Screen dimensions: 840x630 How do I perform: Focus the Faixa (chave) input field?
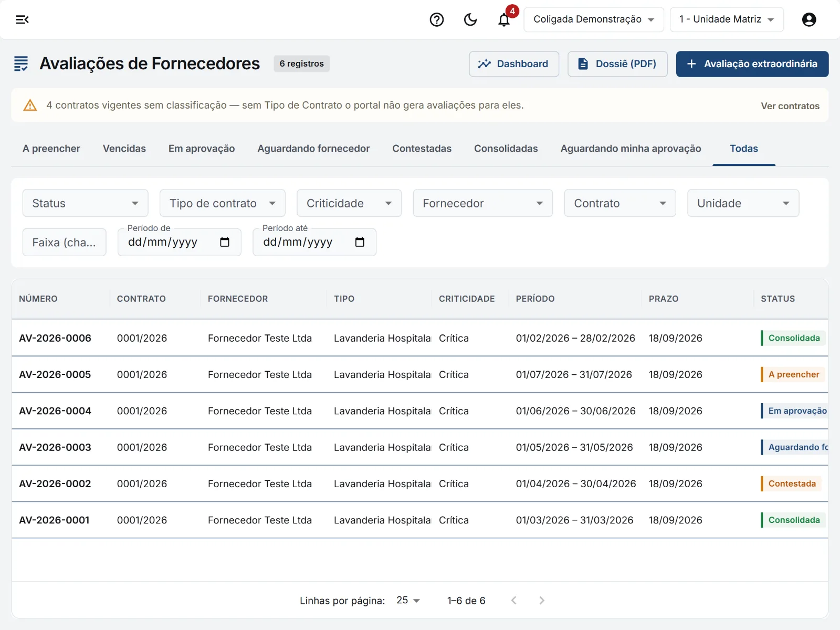click(x=65, y=242)
